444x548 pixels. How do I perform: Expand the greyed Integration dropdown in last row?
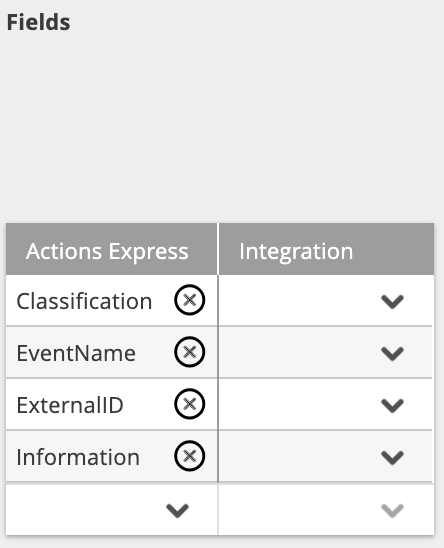coord(392,511)
